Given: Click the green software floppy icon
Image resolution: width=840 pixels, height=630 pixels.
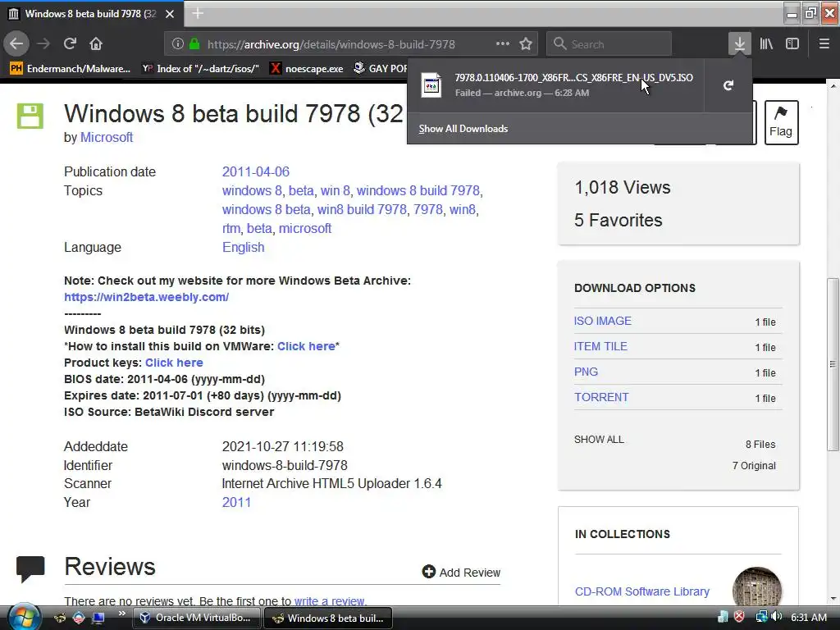Looking at the screenshot, I should pos(30,116).
